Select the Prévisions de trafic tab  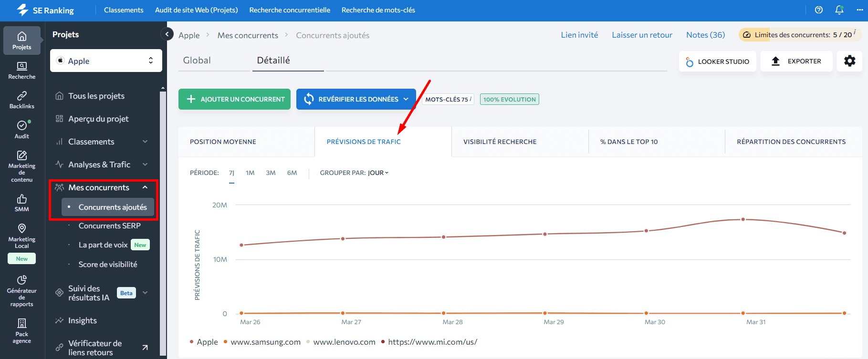tap(383, 142)
